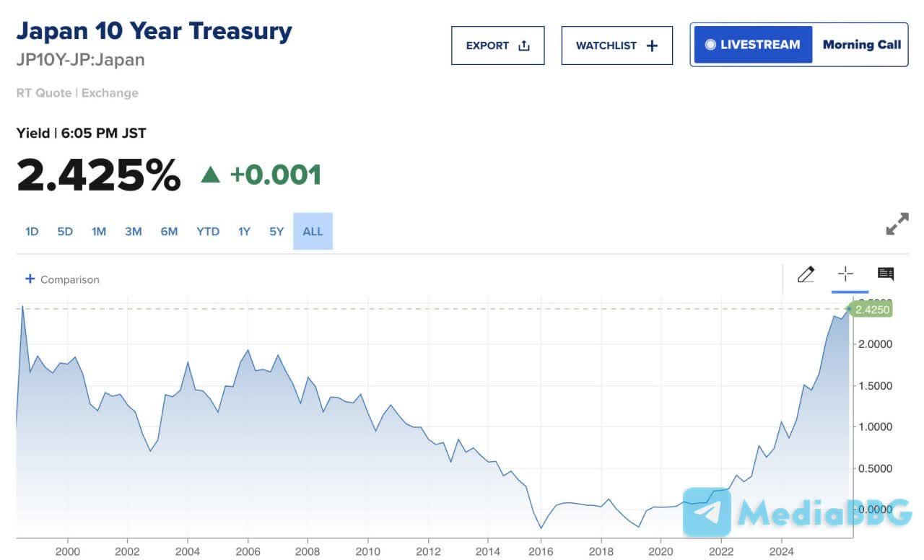Choose the 1M time range

[x=99, y=232]
